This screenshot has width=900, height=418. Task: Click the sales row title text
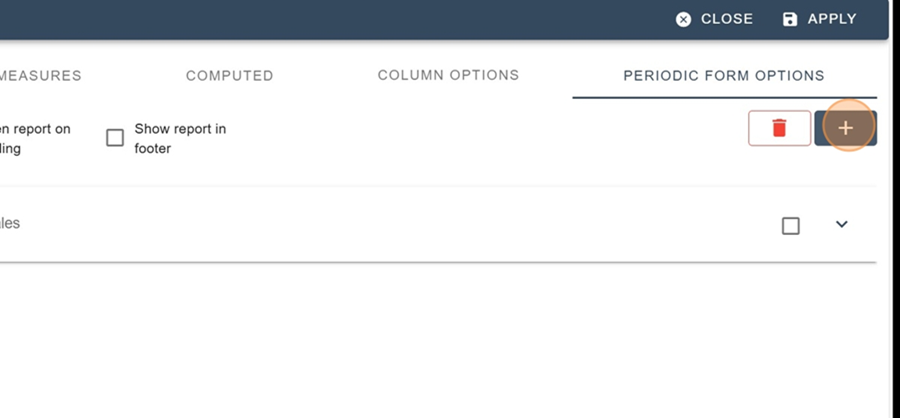10,223
